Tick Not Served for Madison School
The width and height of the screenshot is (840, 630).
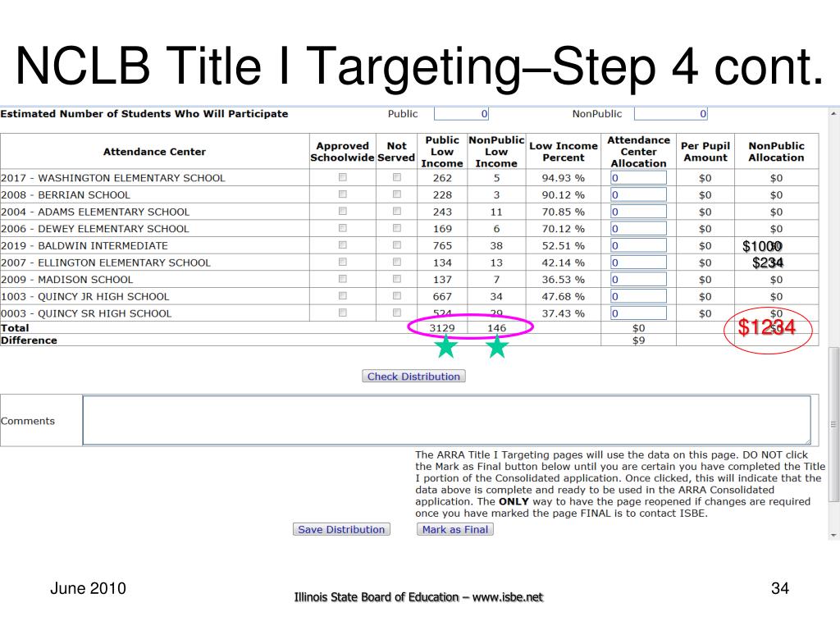click(397, 279)
